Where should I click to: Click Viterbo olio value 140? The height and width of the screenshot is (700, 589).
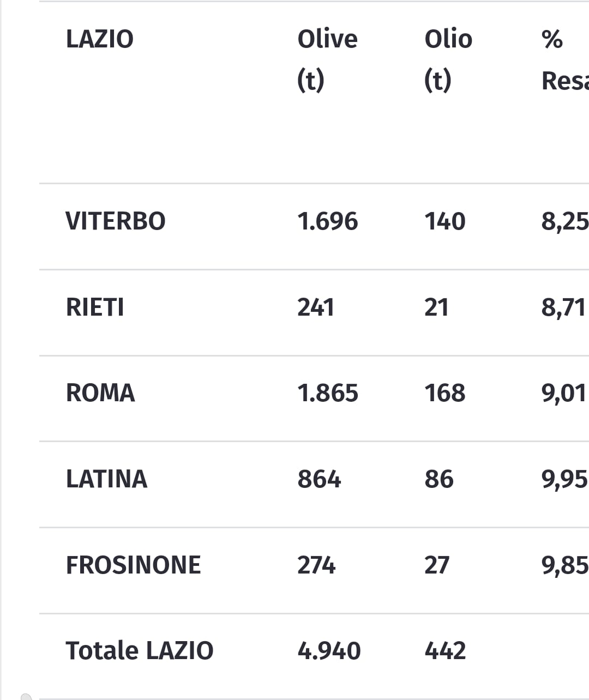point(445,221)
